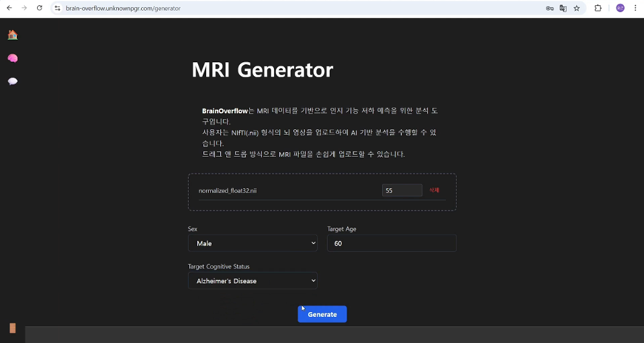
Task: Open the browser profile avatar
Action: tap(620, 8)
